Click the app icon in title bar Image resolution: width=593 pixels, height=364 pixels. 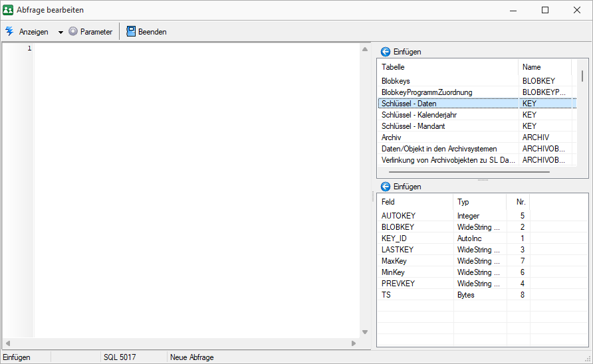pyautogui.click(x=8, y=10)
